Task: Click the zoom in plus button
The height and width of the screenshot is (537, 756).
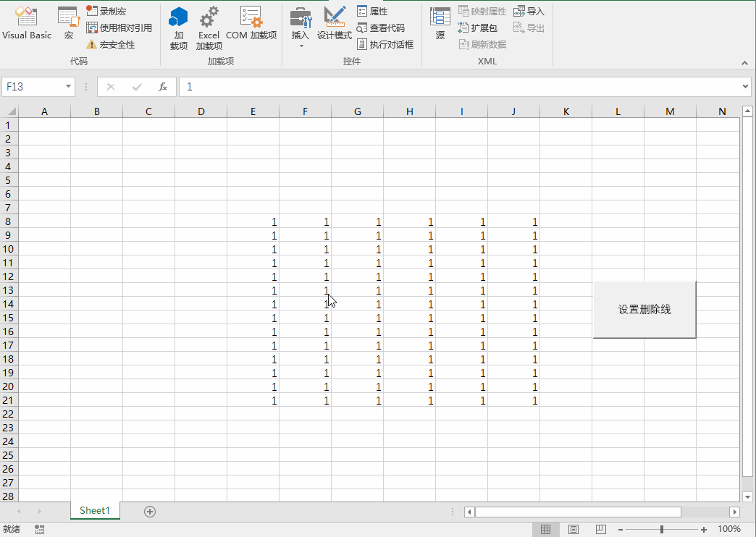Action: point(704,529)
